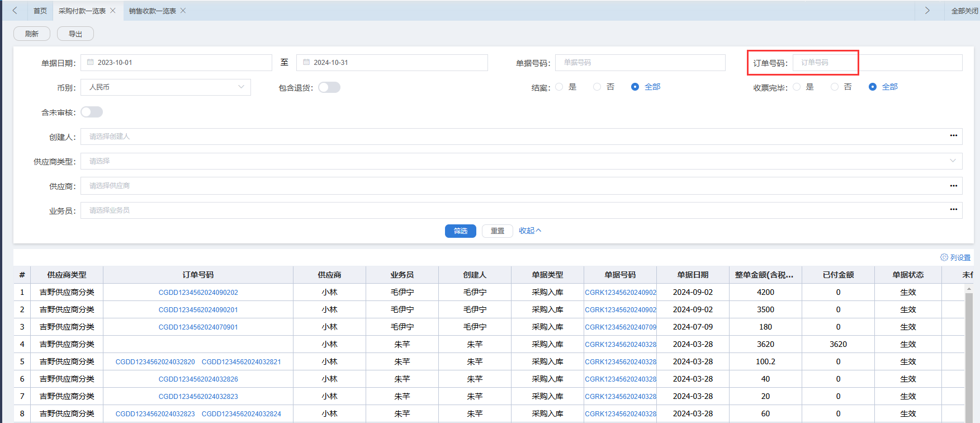Image resolution: width=980 pixels, height=423 pixels.
Task: Click the ellipsis icon in 业务员 field
Action: (953, 210)
